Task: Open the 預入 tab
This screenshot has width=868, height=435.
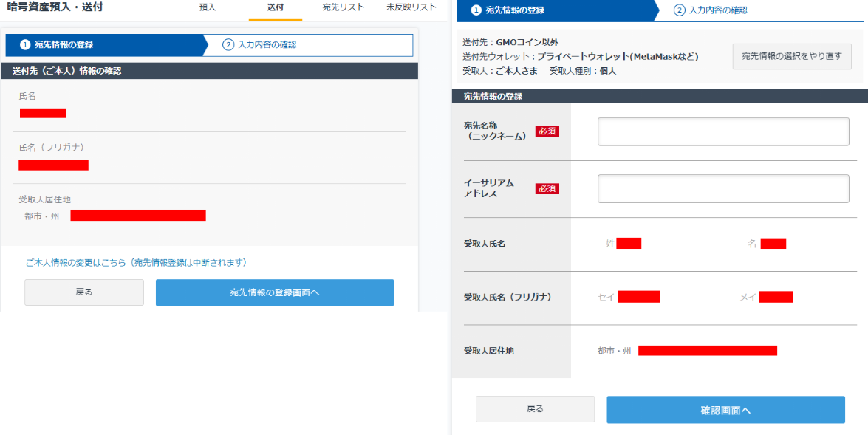Action: pyautogui.click(x=208, y=7)
